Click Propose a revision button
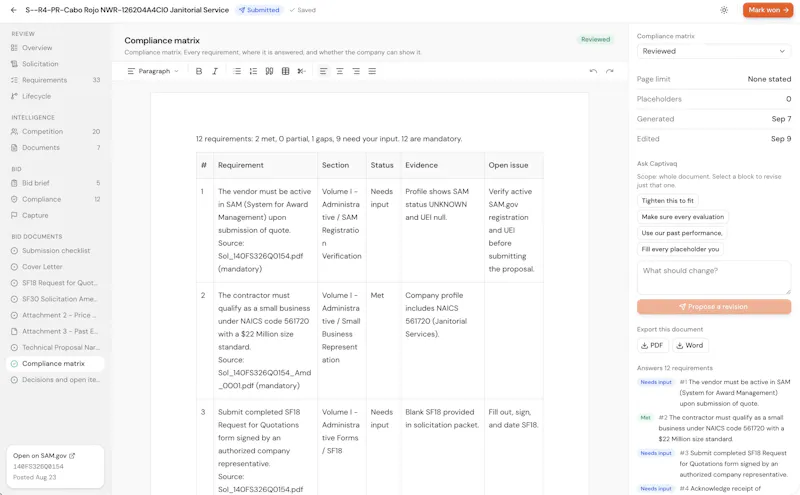The height and width of the screenshot is (495, 800). (714, 307)
